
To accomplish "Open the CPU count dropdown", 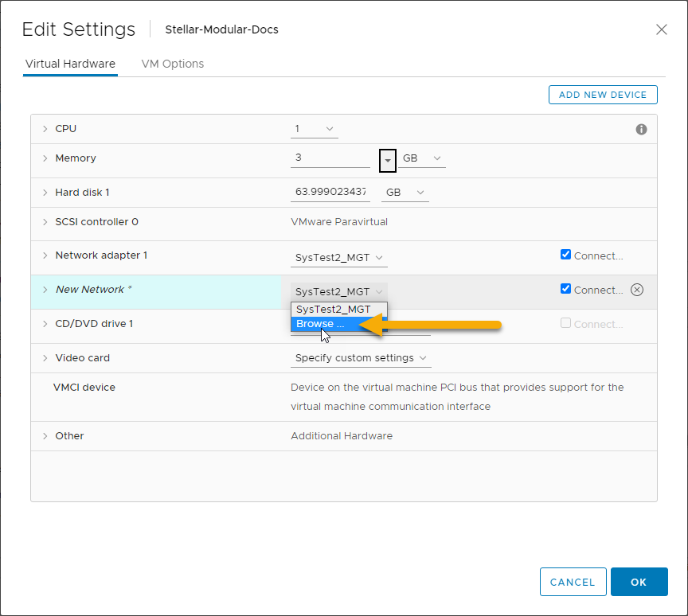I will [x=315, y=129].
